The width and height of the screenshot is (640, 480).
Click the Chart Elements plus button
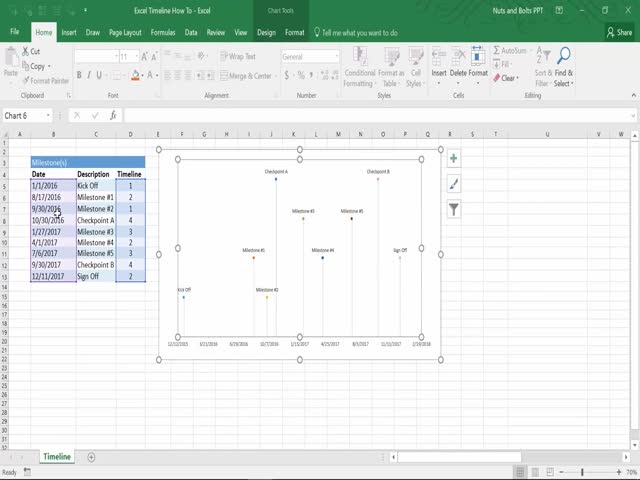(x=454, y=158)
